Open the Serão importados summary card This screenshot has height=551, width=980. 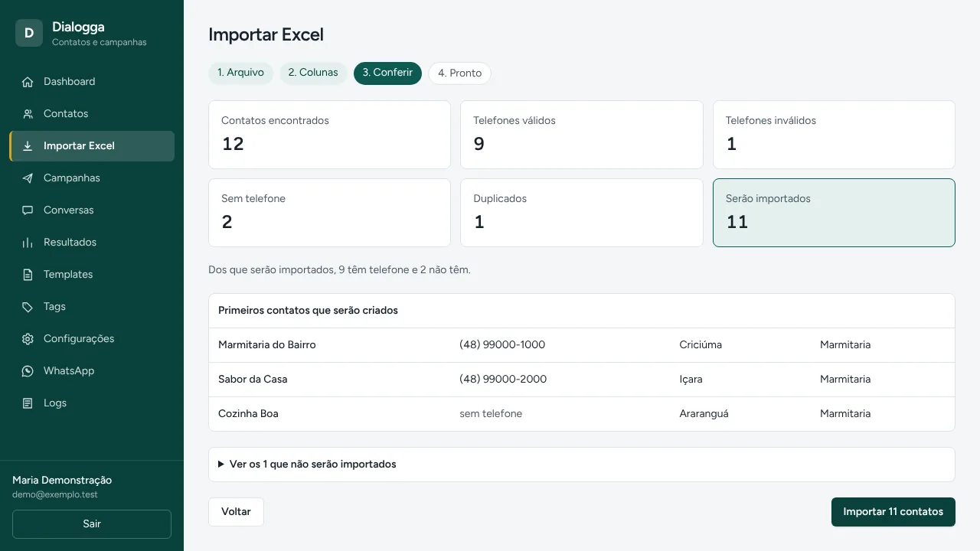coord(834,213)
